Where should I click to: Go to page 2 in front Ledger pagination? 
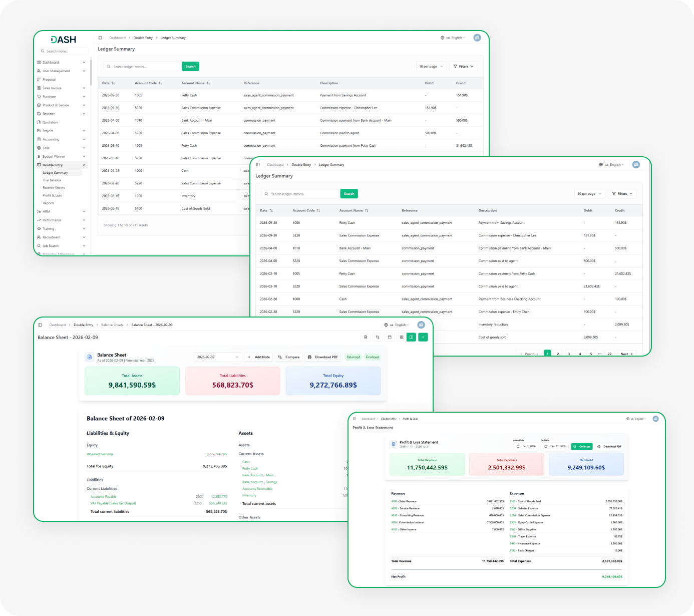pyautogui.click(x=558, y=354)
